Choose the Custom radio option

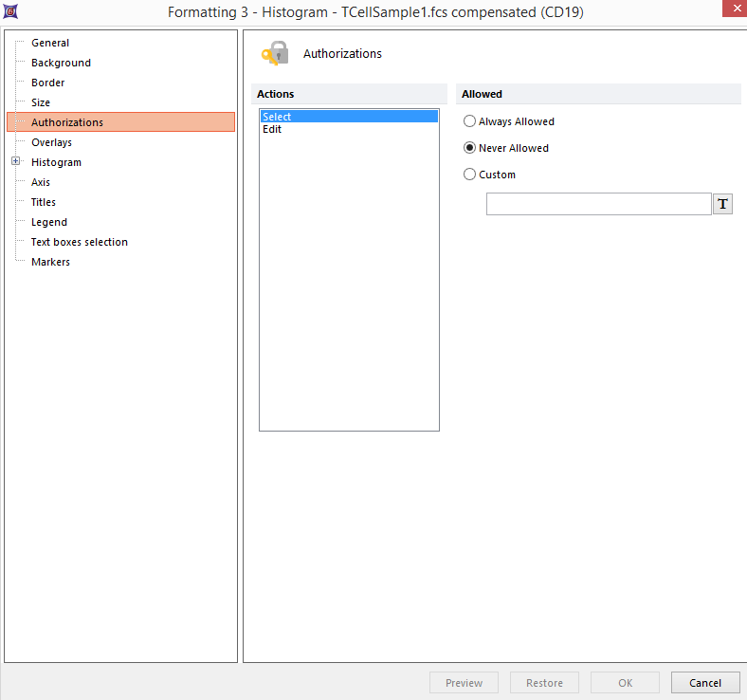470,175
